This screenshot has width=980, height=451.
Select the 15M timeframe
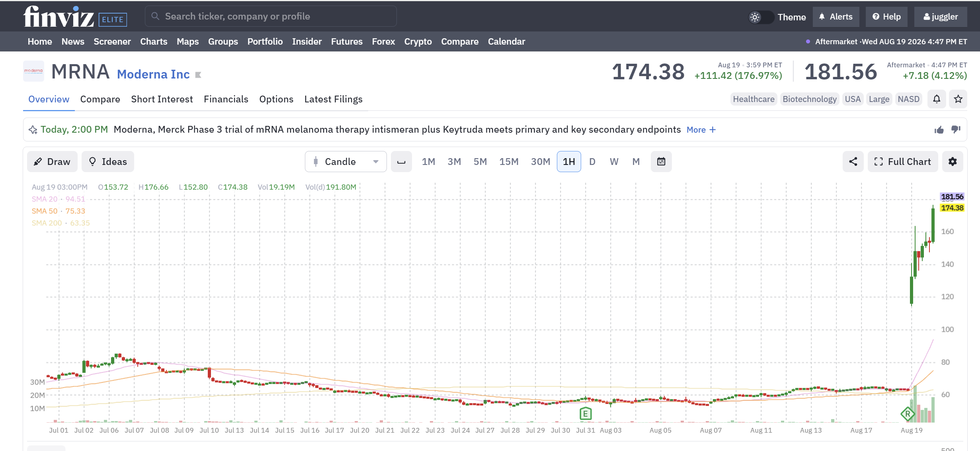click(x=509, y=161)
